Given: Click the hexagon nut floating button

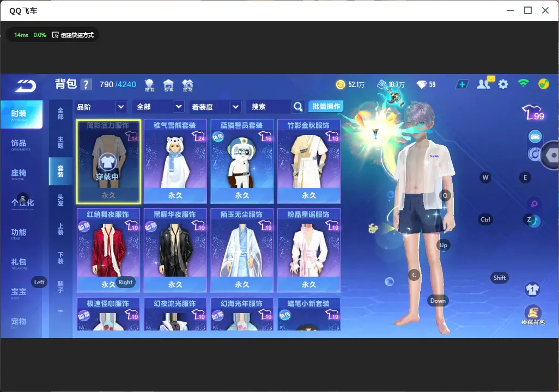Looking at the screenshot, I should 551,155.
